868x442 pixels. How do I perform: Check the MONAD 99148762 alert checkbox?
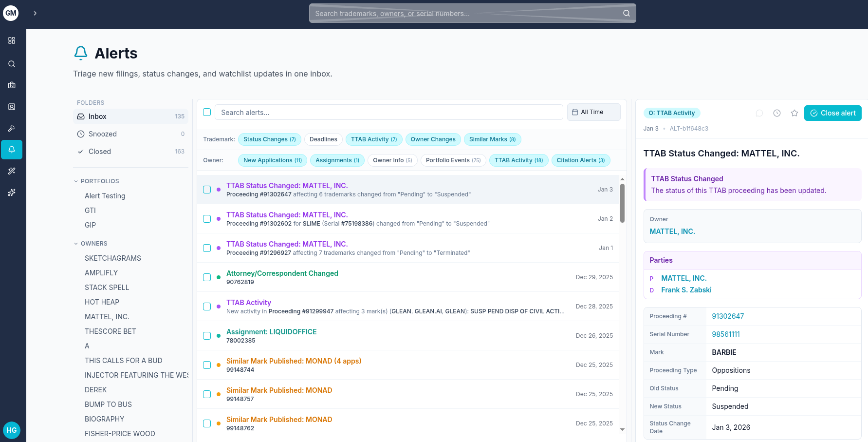click(x=207, y=423)
